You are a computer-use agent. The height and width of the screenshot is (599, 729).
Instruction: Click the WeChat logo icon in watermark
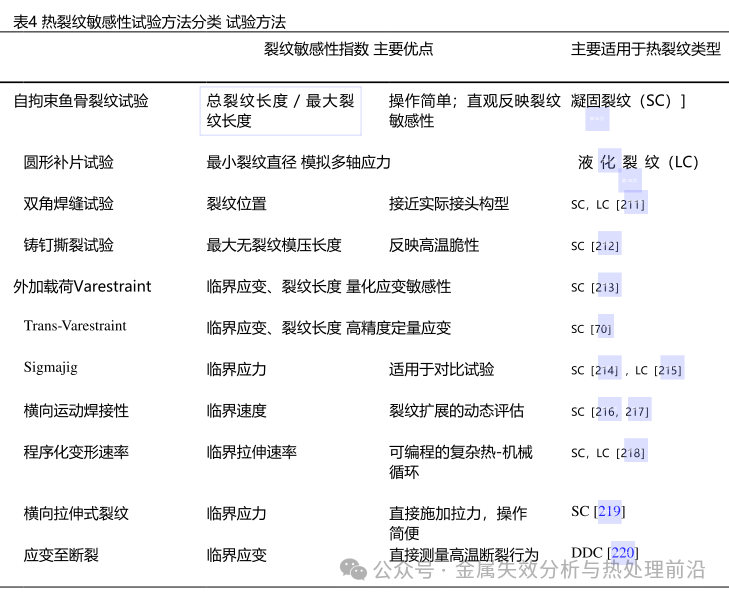[x=354, y=569]
